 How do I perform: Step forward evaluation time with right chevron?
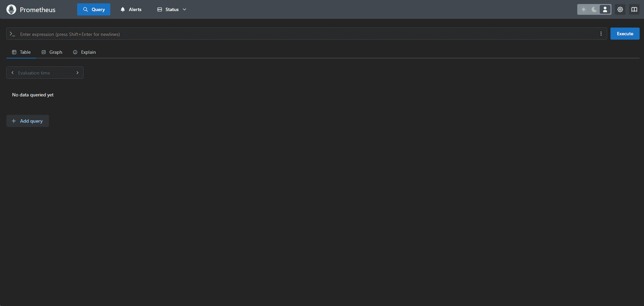[77, 73]
